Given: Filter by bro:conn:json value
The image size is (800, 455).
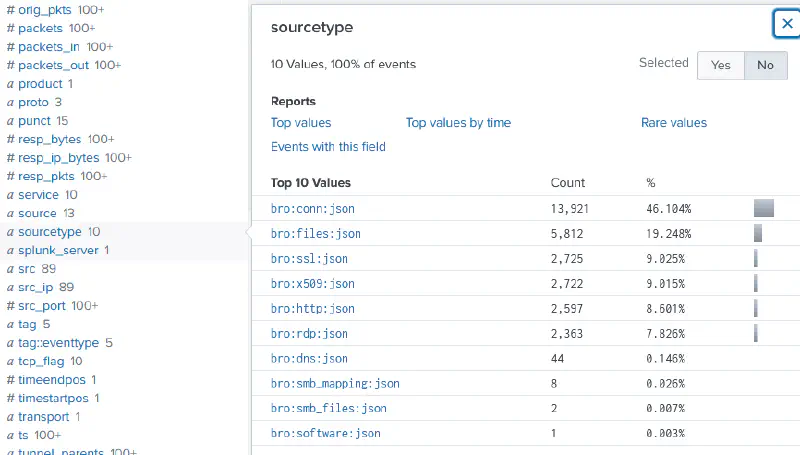Looking at the screenshot, I should click(x=313, y=209).
